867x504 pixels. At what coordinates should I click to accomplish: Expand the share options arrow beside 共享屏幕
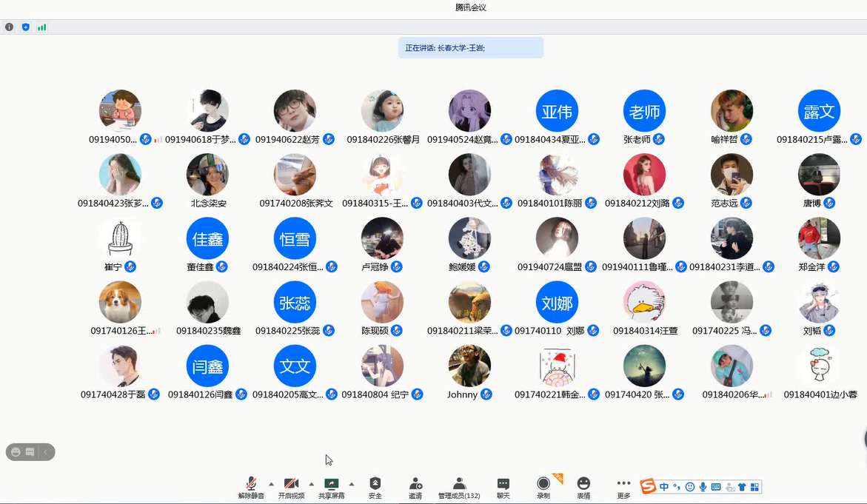point(351,484)
